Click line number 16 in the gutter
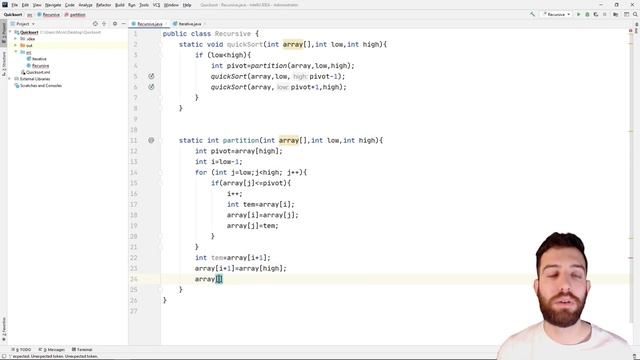640x360 pixels. point(134,194)
